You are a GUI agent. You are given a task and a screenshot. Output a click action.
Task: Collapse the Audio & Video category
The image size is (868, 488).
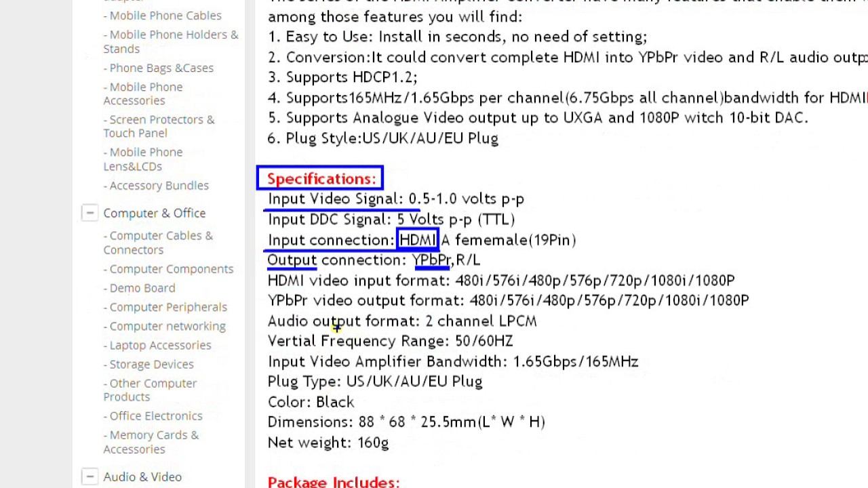click(90, 476)
